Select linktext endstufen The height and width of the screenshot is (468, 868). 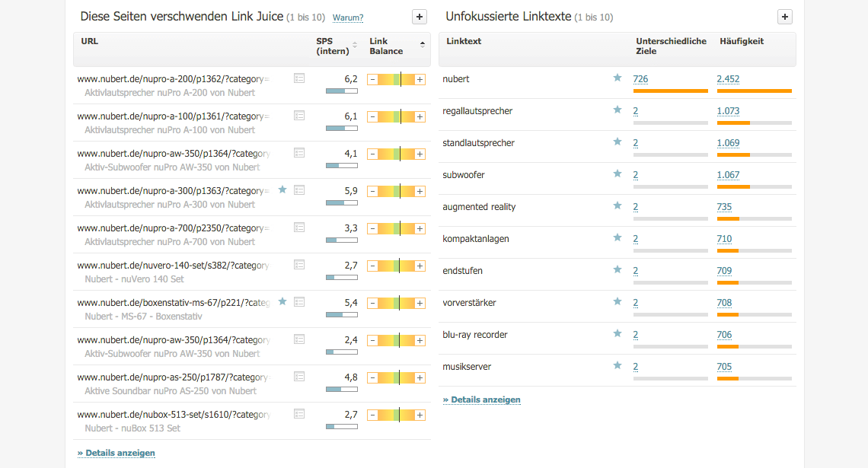462,271
